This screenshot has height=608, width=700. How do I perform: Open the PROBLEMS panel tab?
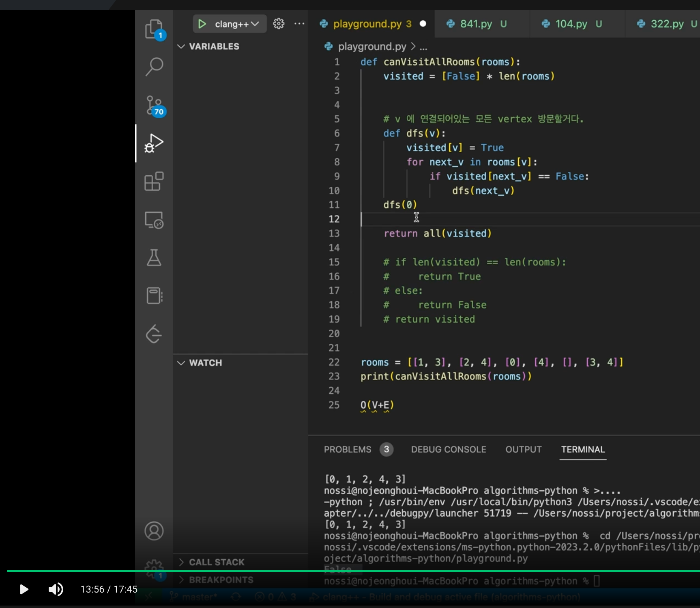[348, 450]
